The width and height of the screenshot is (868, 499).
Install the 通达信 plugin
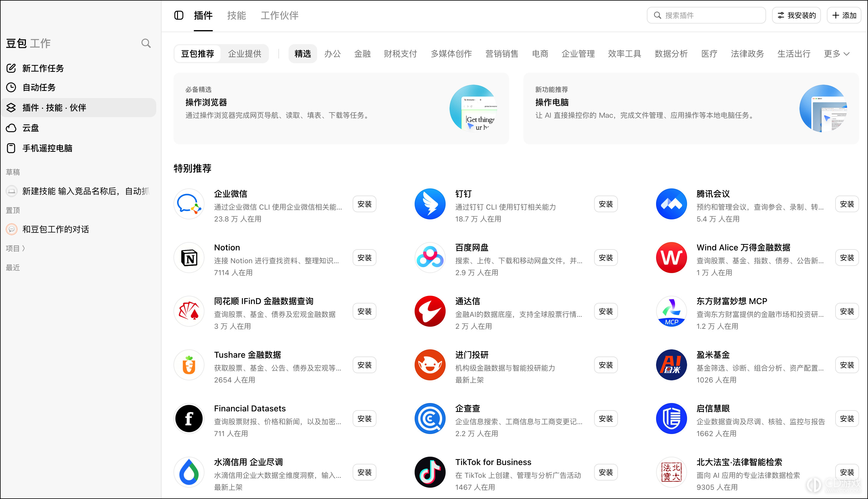point(605,311)
